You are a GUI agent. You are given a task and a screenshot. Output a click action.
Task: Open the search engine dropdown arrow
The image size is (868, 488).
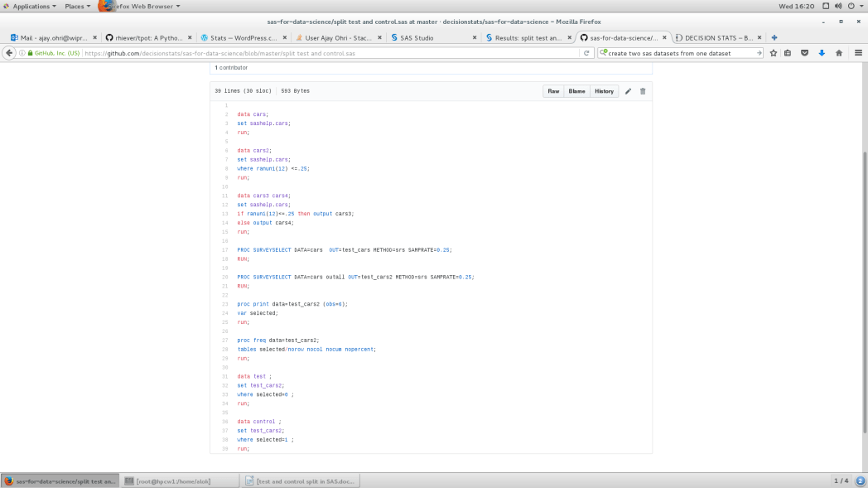pos(605,51)
